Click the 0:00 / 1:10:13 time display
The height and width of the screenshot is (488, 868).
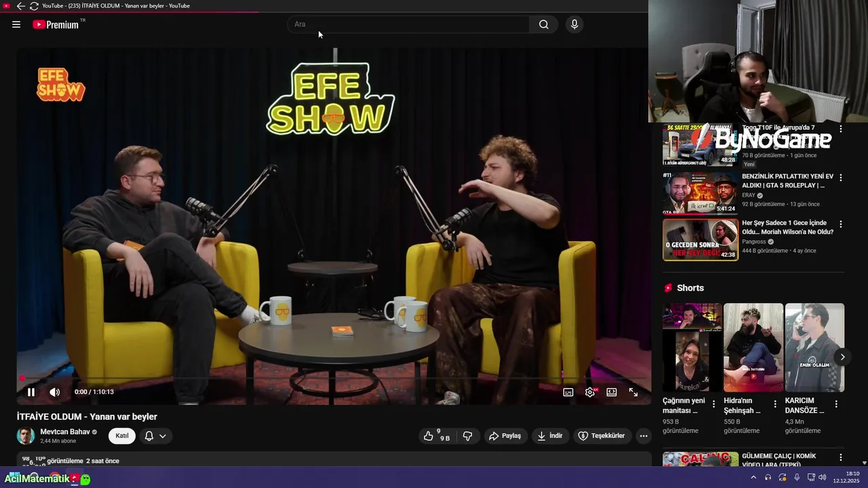[94, 392]
